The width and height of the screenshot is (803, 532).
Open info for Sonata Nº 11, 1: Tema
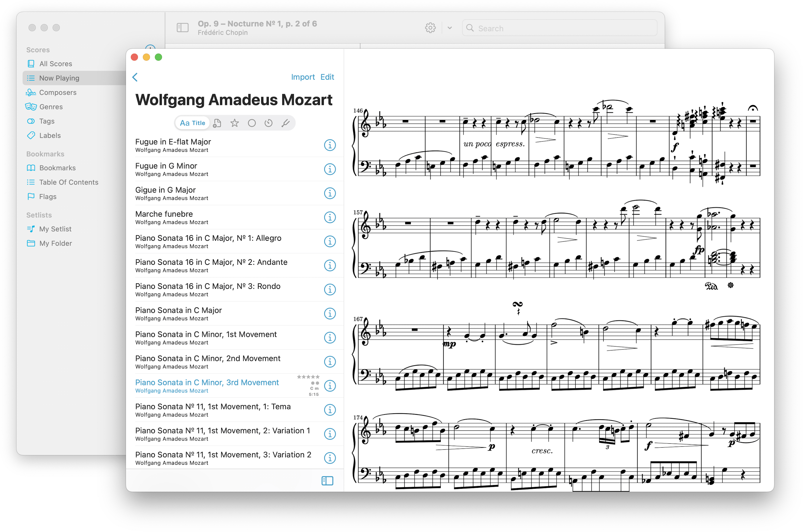[x=330, y=410]
